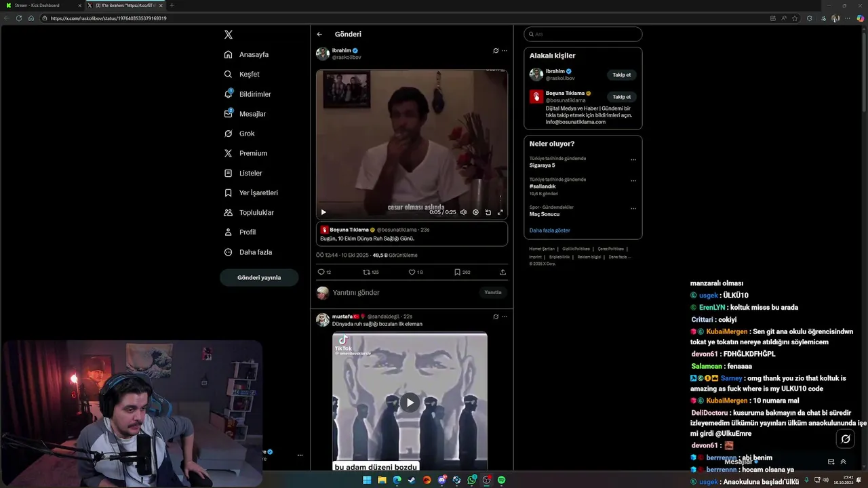Open options for Sigaraya 5 trend
This screenshot has width=868, height=488.
633,160
